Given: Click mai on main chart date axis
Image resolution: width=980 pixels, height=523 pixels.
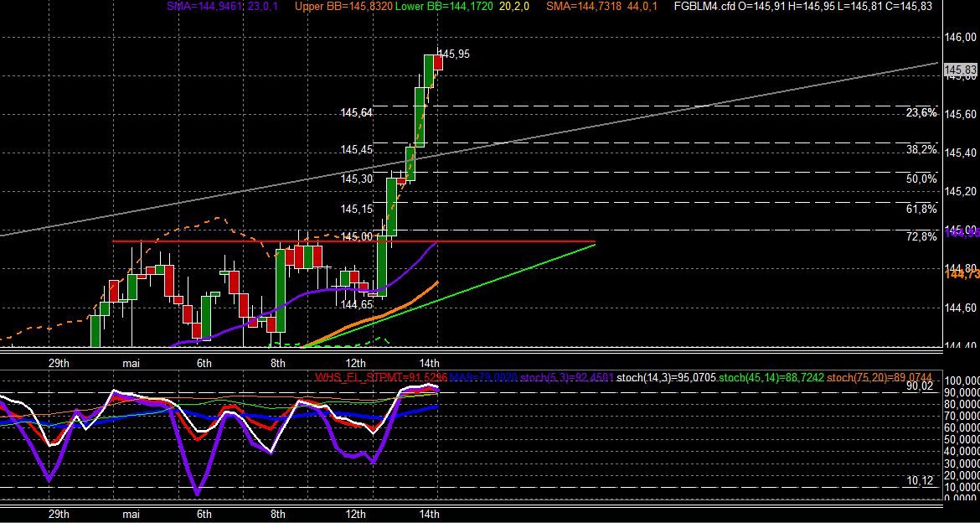Looking at the screenshot, I should click(x=132, y=363).
